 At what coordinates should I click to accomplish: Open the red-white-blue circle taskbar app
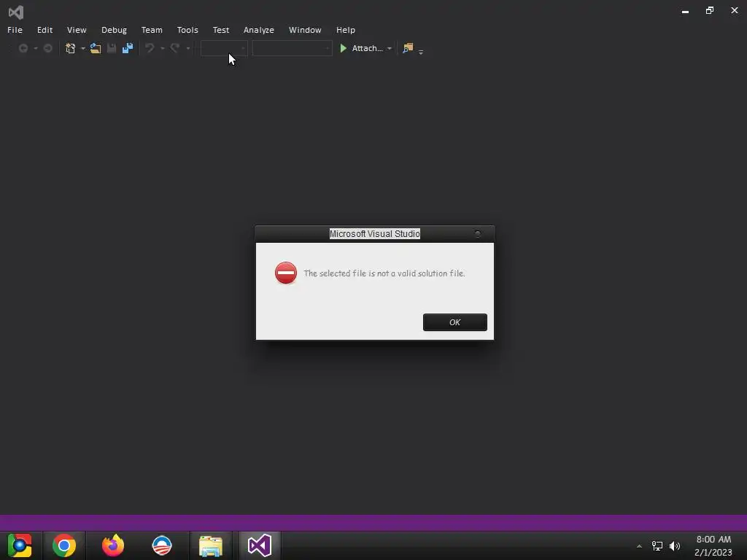pyautogui.click(x=161, y=545)
